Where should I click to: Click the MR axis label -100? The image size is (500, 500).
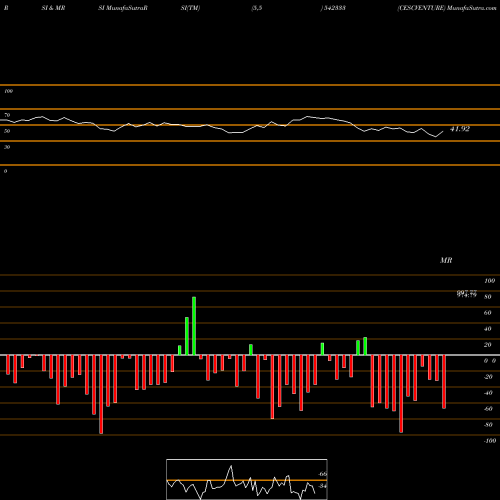pyautogui.click(x=490, y=441)
